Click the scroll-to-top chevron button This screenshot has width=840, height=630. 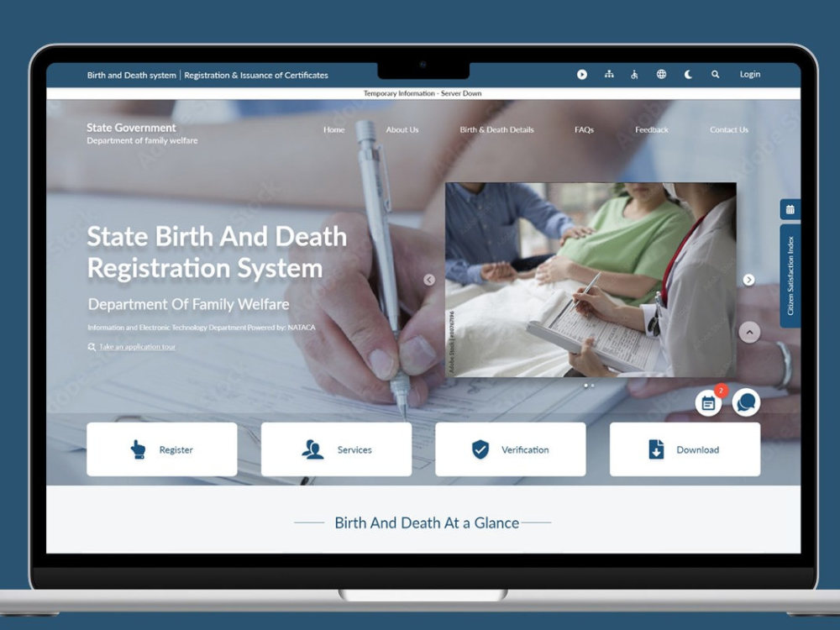tap(749, 332)
